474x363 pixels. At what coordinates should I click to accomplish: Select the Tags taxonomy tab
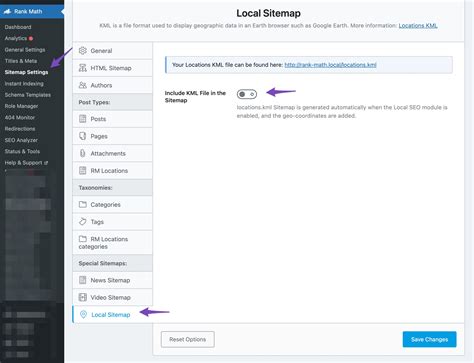coord(113,222)
